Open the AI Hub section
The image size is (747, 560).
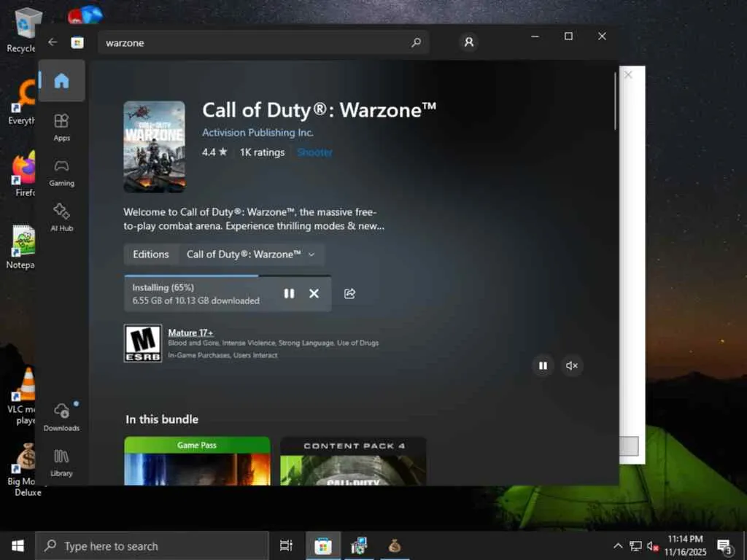pos(61,217)
